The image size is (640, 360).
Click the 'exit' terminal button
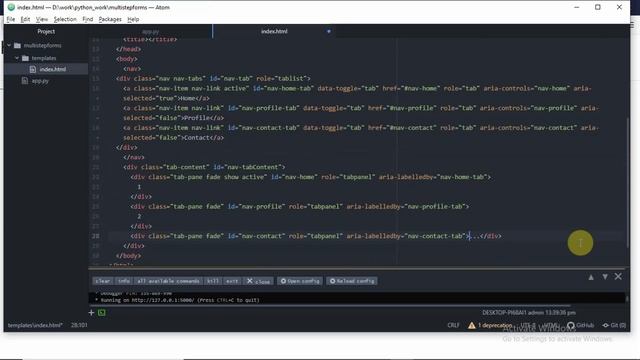pos(232,281)
